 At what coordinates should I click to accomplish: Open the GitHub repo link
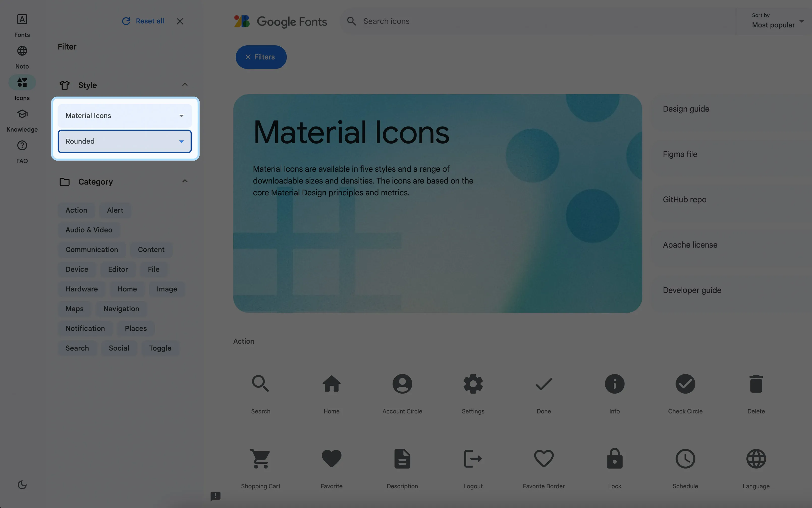[685, 200]
